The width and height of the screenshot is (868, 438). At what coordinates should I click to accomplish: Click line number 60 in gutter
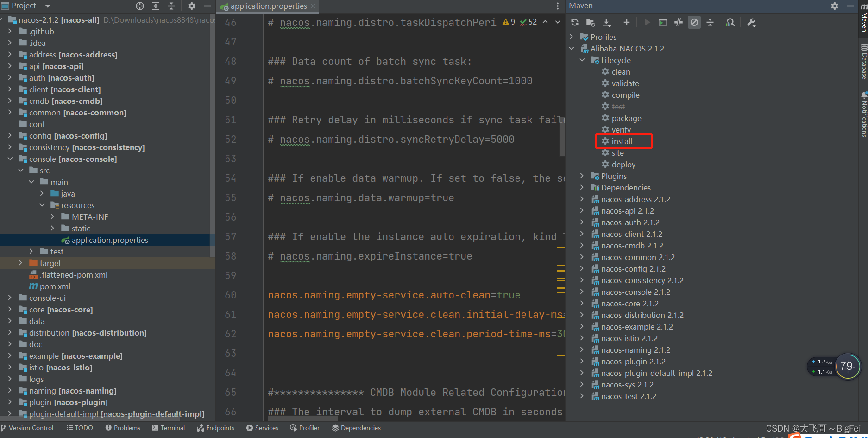click(231, 295)
